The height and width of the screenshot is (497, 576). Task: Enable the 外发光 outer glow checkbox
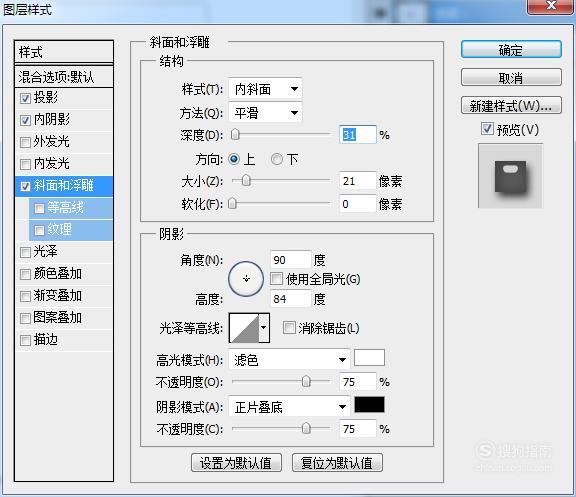click(x=25, y=142)
